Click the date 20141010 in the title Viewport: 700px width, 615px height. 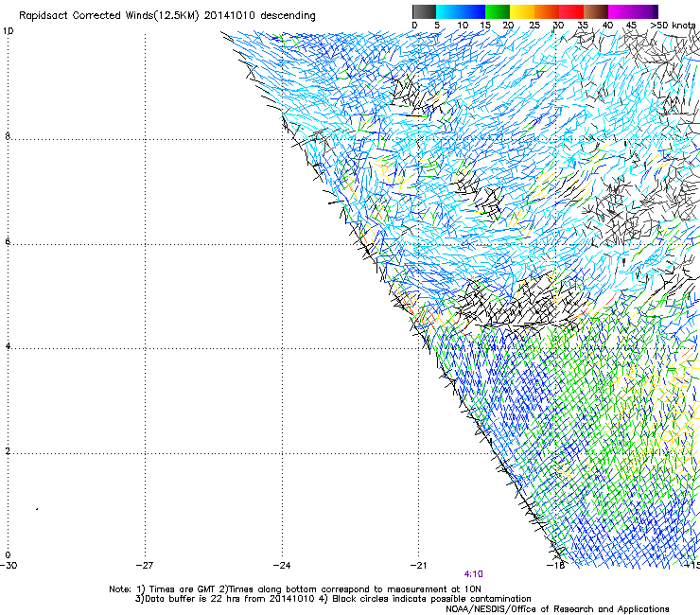pyautogui.click(x=230, y=16)
